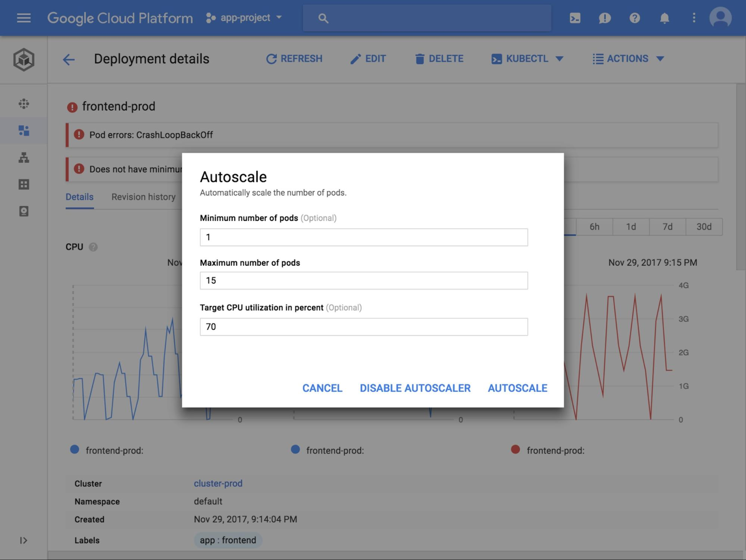Click the 'Nov 29, 2017 9:15 PM' chart timestamp
This screenshot has width=746, height=560.
click(x=653, y=263)
